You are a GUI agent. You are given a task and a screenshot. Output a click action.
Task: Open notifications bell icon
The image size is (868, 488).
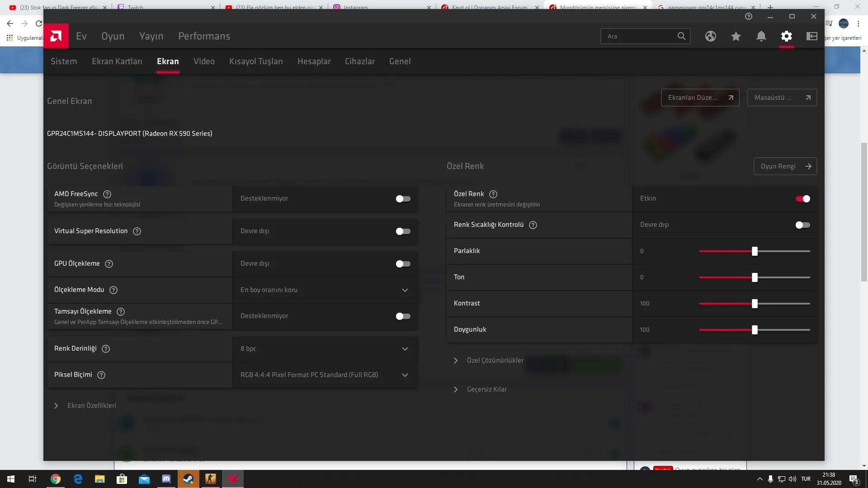tap(761, 36)
